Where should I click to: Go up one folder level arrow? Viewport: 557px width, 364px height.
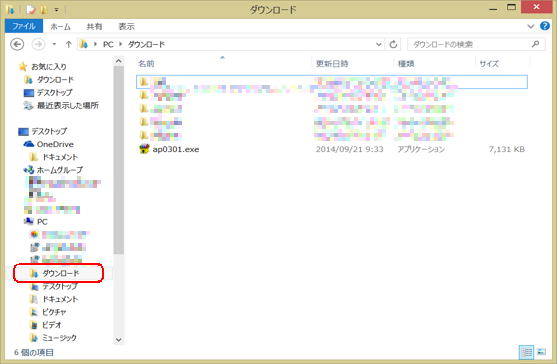tap(68, 44)
